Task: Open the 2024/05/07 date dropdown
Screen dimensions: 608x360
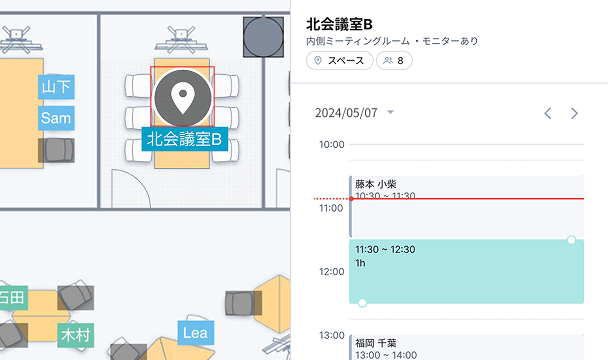Action: [354, 113]
